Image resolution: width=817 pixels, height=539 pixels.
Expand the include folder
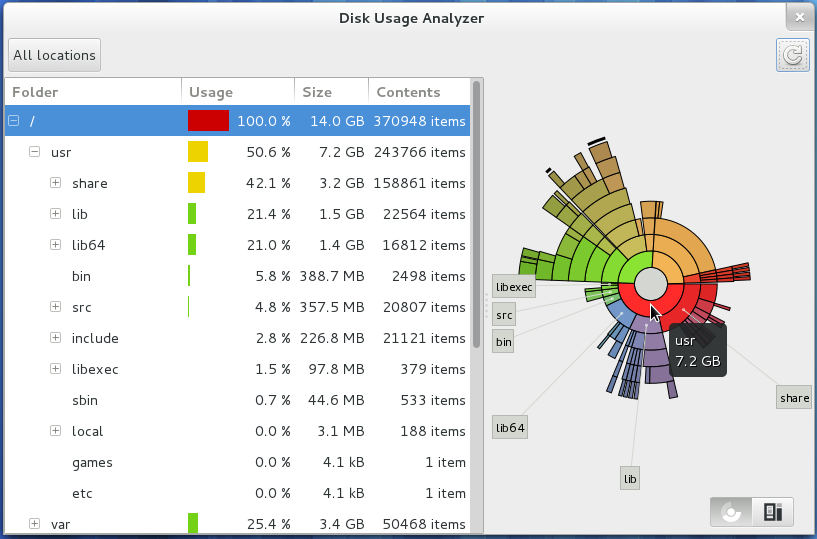click(55, 337)
